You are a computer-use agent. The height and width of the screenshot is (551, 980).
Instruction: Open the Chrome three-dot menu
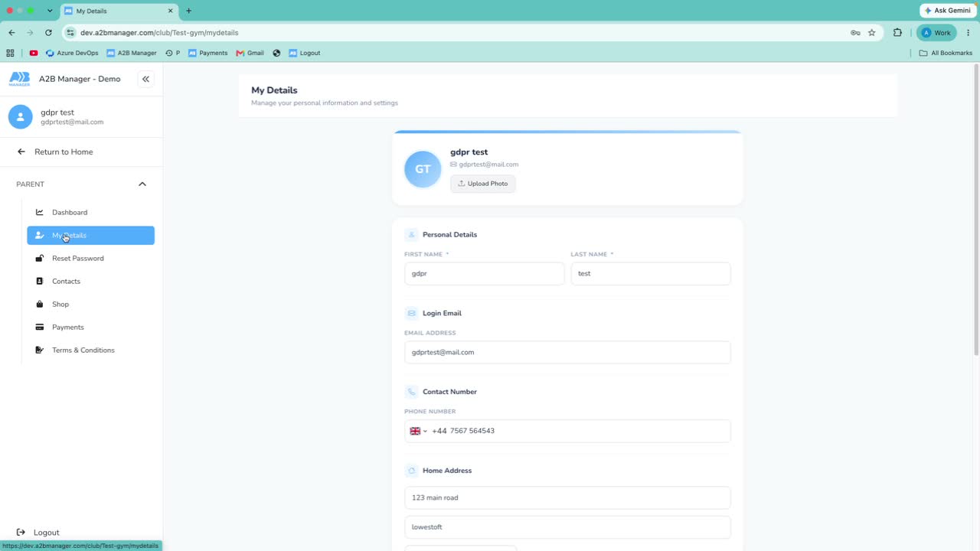click(969, 33)
